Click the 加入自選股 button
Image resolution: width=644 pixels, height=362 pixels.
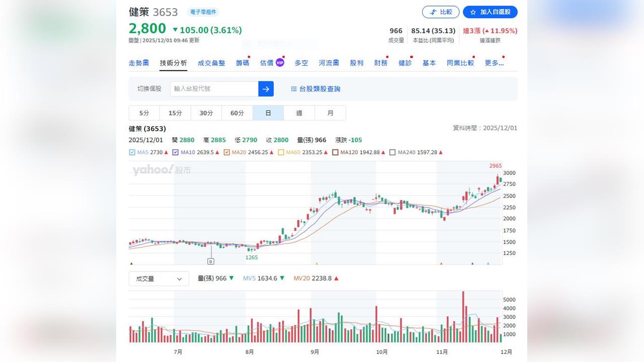coord(490,12)
